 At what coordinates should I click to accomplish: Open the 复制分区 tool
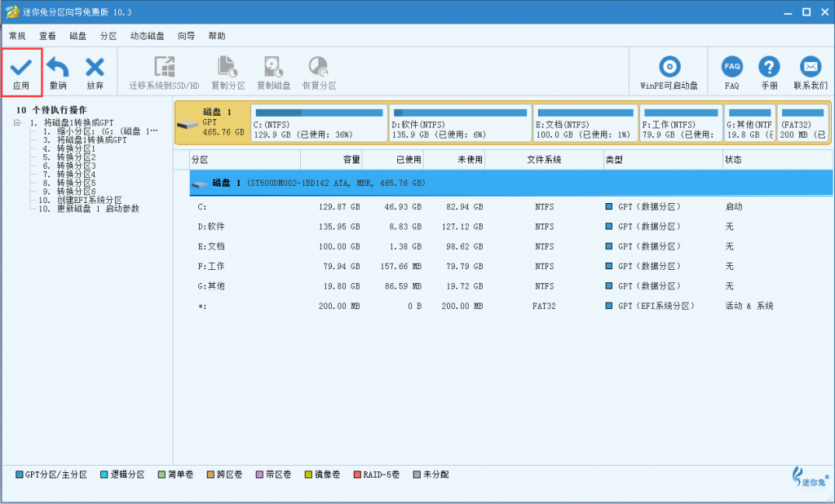click(228, 73)
